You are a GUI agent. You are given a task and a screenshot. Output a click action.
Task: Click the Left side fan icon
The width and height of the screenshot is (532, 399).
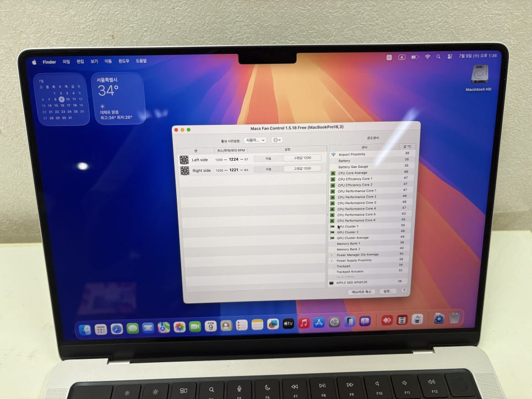pos(184,160)
